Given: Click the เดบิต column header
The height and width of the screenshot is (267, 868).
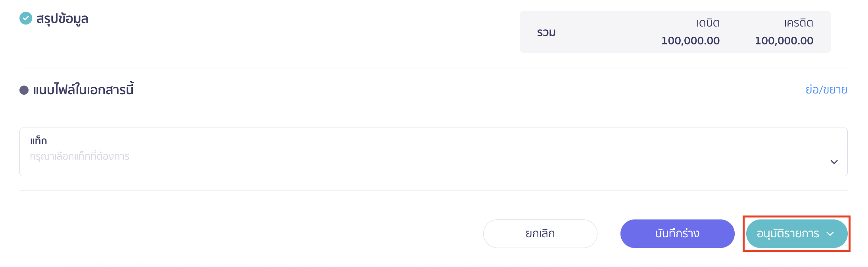Looking at the screenshot, I should [708, 23].
